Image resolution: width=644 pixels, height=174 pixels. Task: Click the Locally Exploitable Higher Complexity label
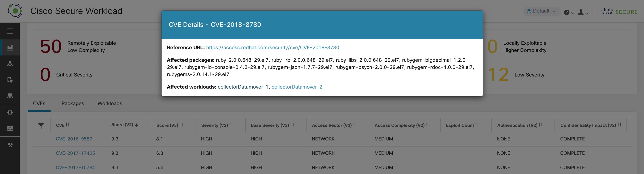(525, 47)
